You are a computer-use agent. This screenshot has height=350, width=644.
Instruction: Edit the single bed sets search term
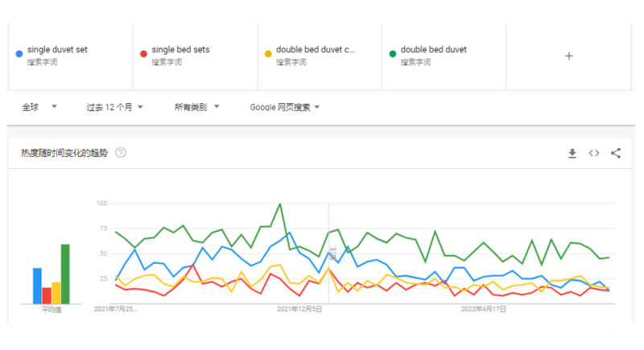(180, 50)
